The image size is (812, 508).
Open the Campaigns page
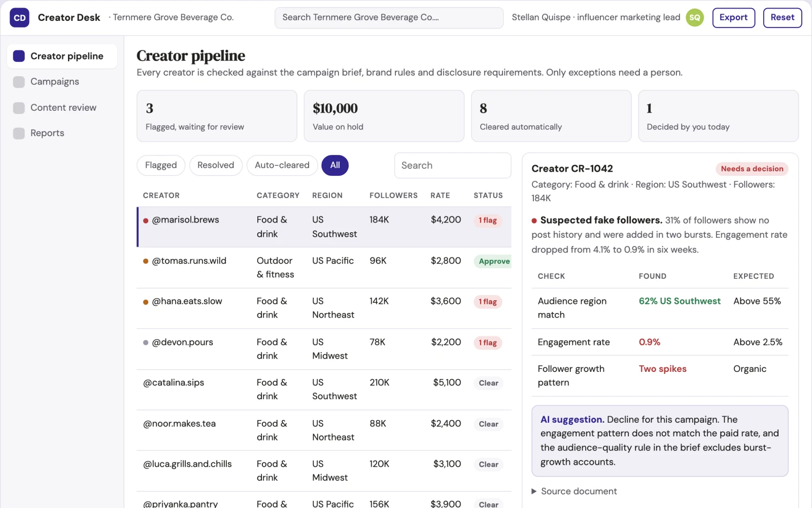pos(62,82)
